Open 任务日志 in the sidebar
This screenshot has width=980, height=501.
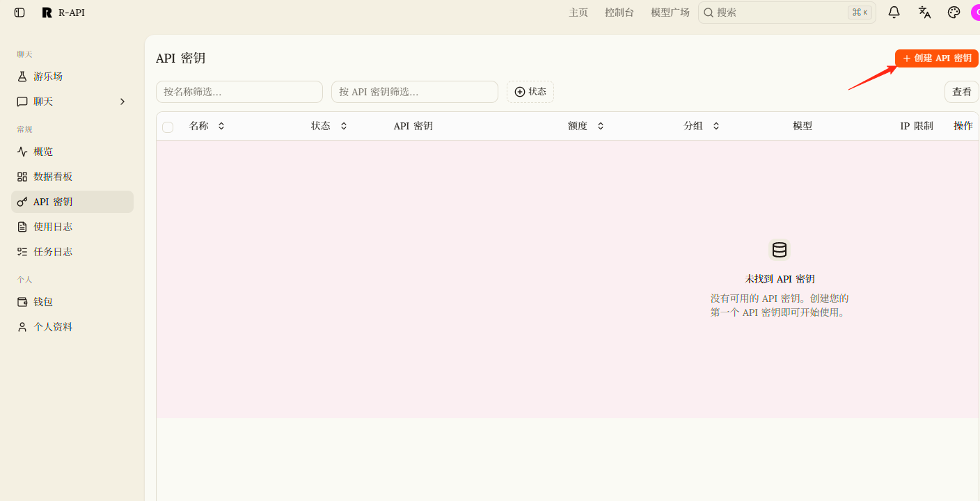coord(72,252)
